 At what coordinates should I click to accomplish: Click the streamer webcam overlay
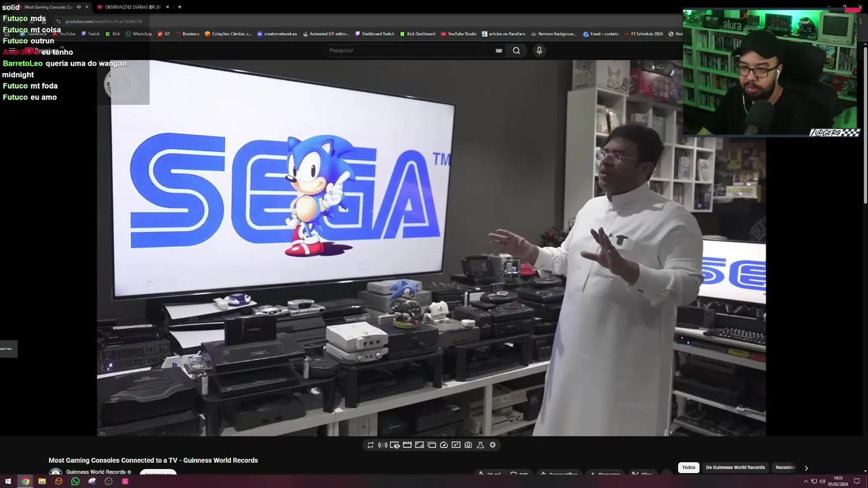[771, 73]
